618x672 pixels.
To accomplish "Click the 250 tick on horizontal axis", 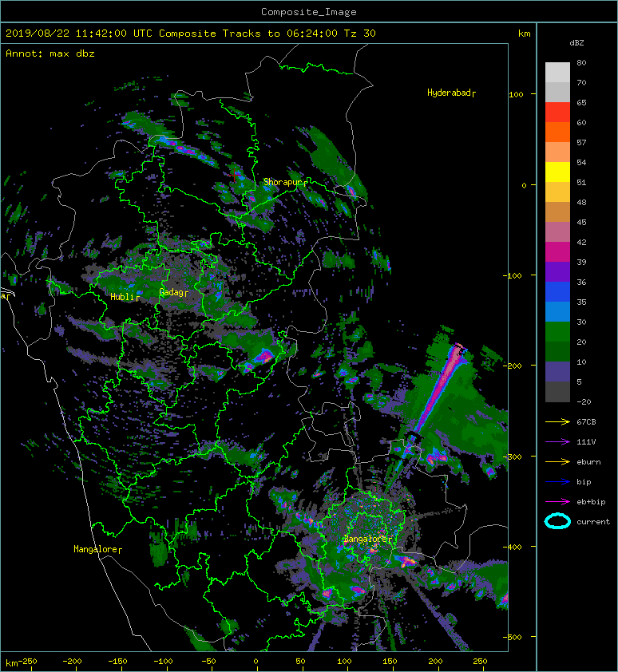I will tap(480, 662).
